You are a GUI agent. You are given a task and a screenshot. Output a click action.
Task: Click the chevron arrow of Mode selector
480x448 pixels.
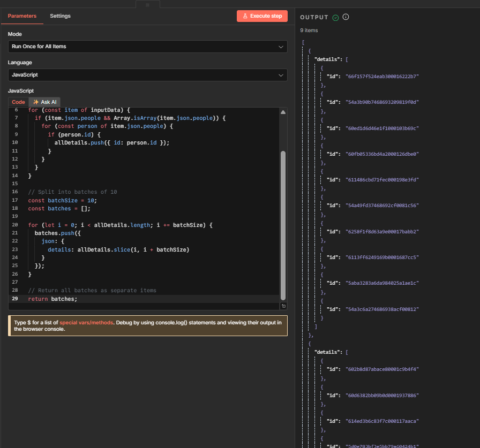coord(281,47)
